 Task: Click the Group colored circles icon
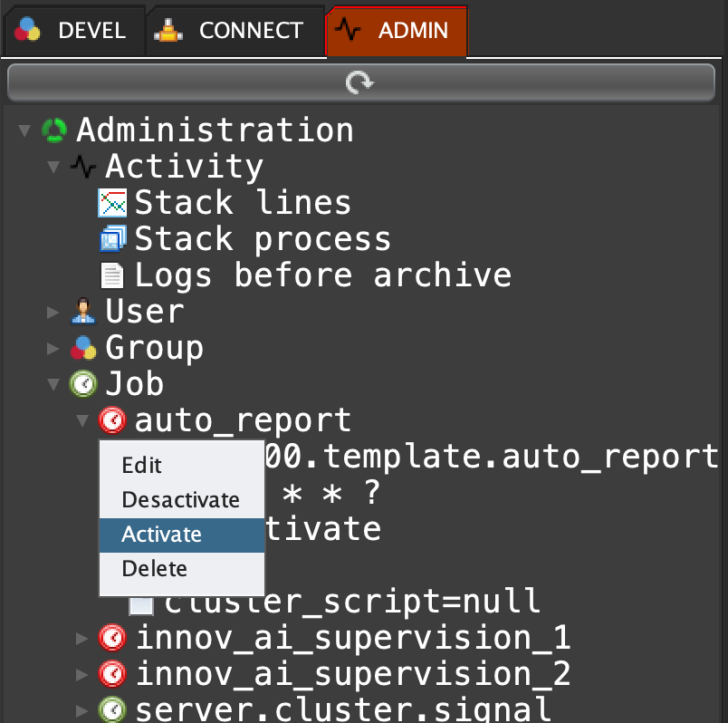82,348
